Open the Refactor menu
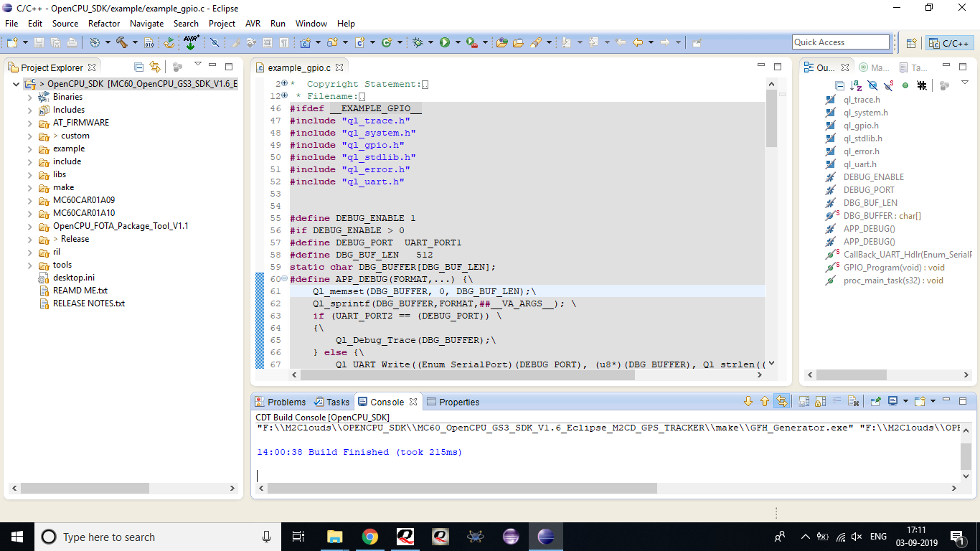This screenshot has width=980, height=551. [104, 24]
